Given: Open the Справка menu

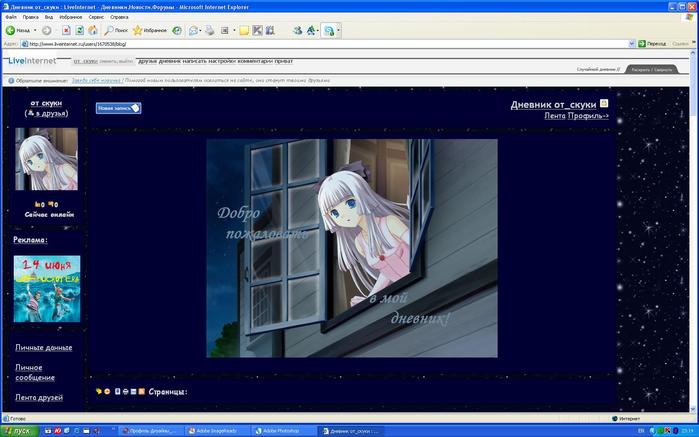Looking at the screenshot, I should (119, 17).
